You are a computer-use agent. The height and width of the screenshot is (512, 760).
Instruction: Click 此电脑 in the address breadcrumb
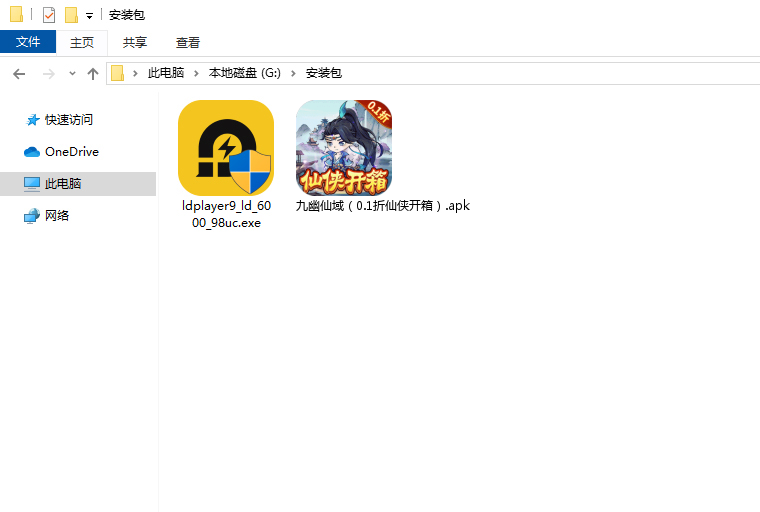click(166, 73)
